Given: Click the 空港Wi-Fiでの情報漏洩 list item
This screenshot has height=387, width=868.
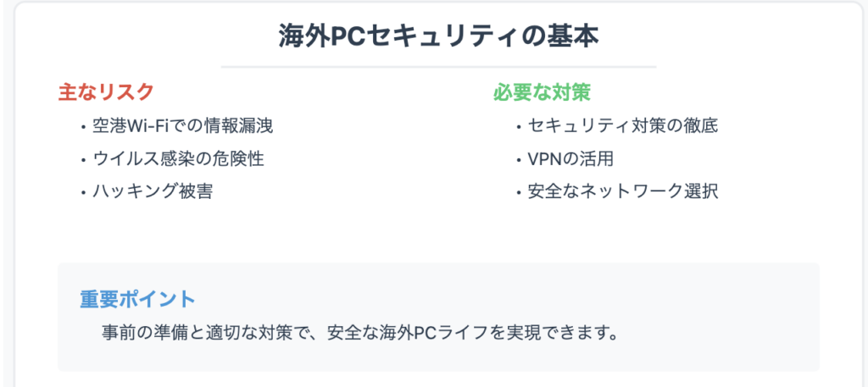Looking at the screenshot, I should pos(183,127).
